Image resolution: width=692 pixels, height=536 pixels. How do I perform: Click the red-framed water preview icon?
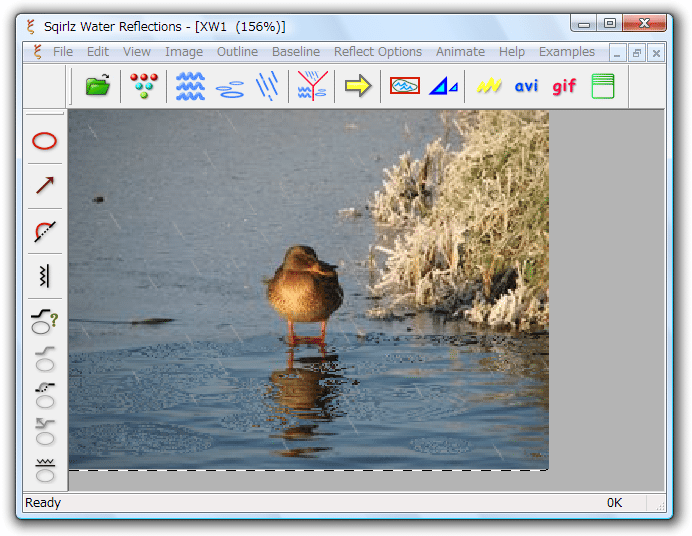coord(405,85)
